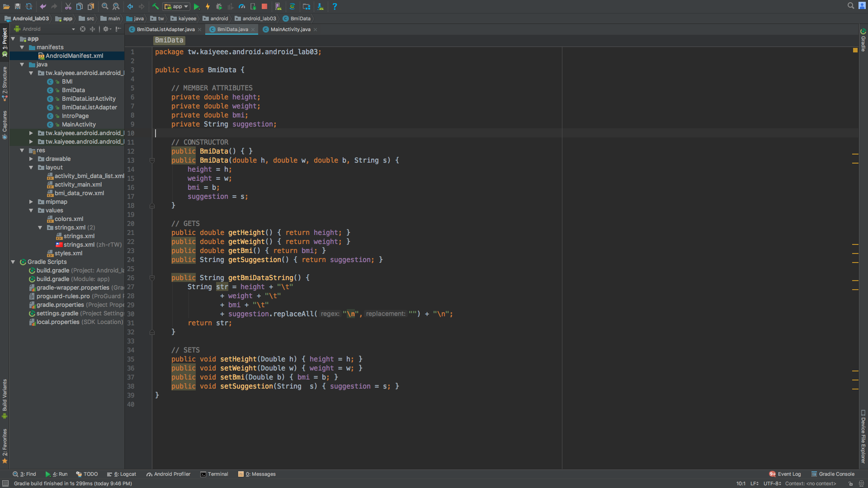This screenshot has width=868, height=488.
Task: Open the 0: Messages tab
Action: [257, 474]
